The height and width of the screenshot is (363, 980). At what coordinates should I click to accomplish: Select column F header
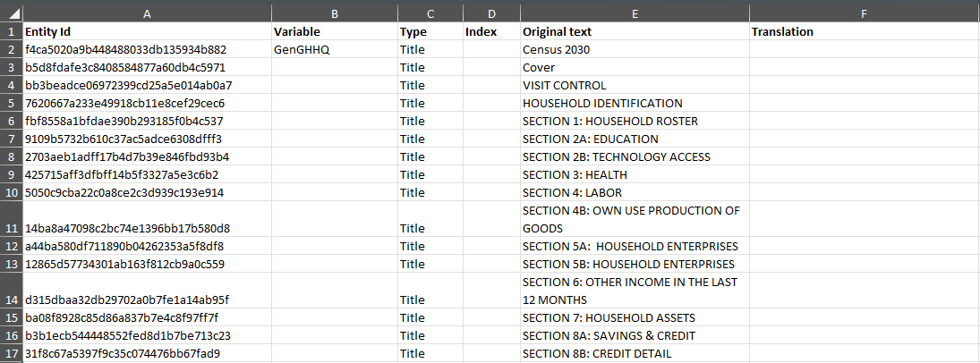click(864, 13)
